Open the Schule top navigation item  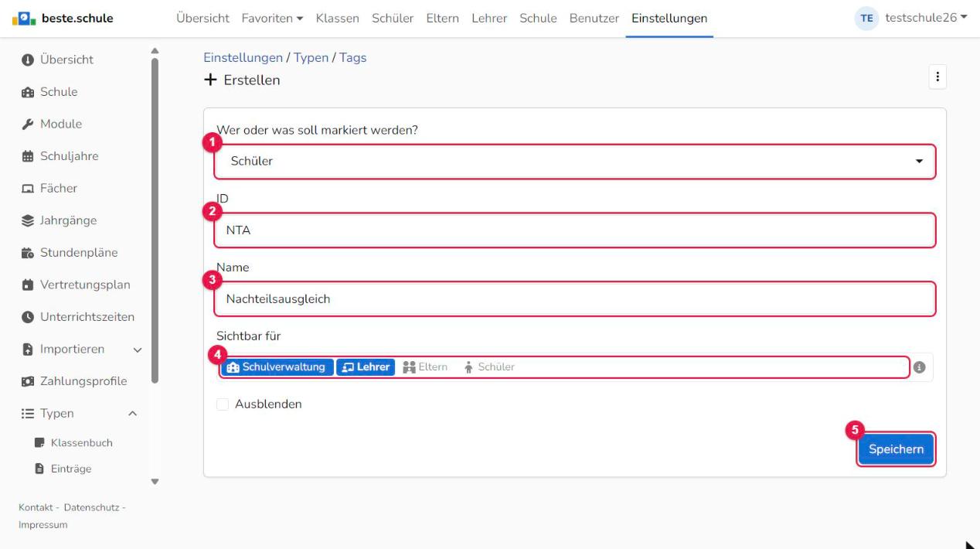coord(538,18)
